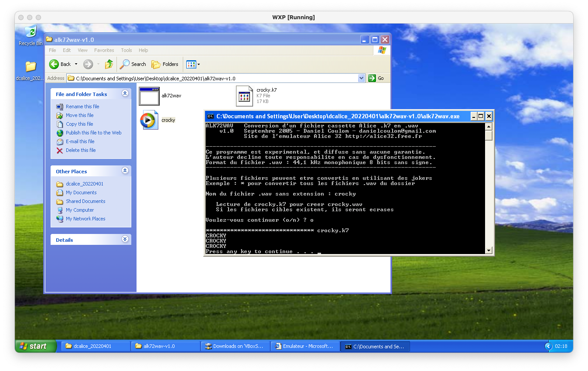Open My Documents link
Screen dimensions: 588x371
click(81, 192)
